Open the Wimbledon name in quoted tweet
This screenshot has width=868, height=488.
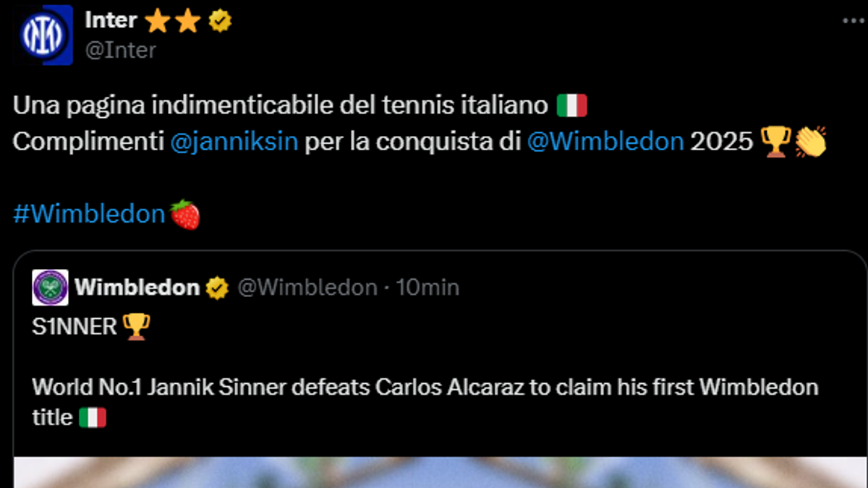point(137,288)
